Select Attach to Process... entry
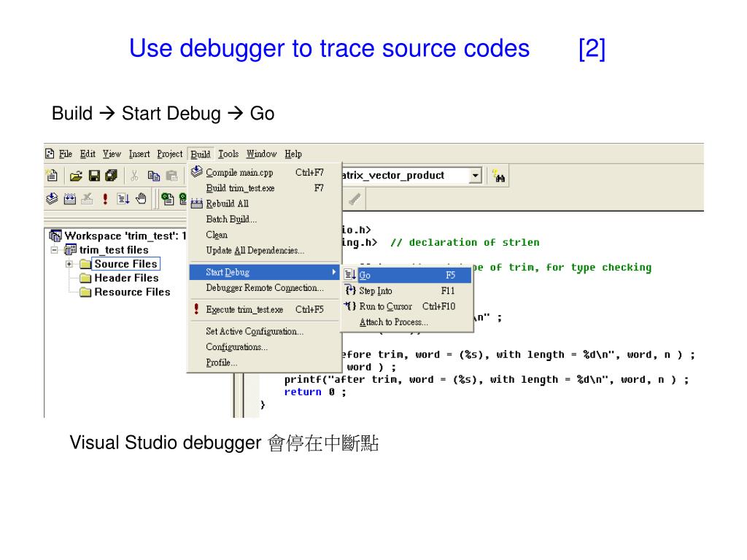This screenshot has height=560, width=747. click(407, 322)
